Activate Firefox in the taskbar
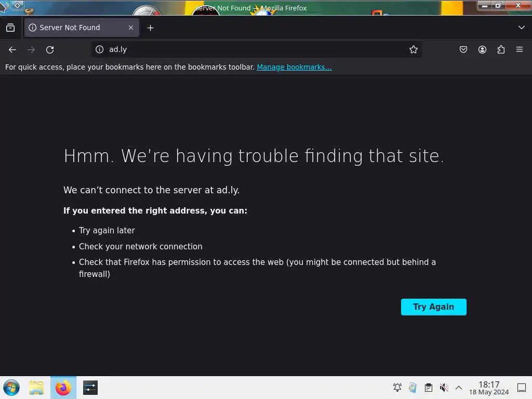 [63, 388]
